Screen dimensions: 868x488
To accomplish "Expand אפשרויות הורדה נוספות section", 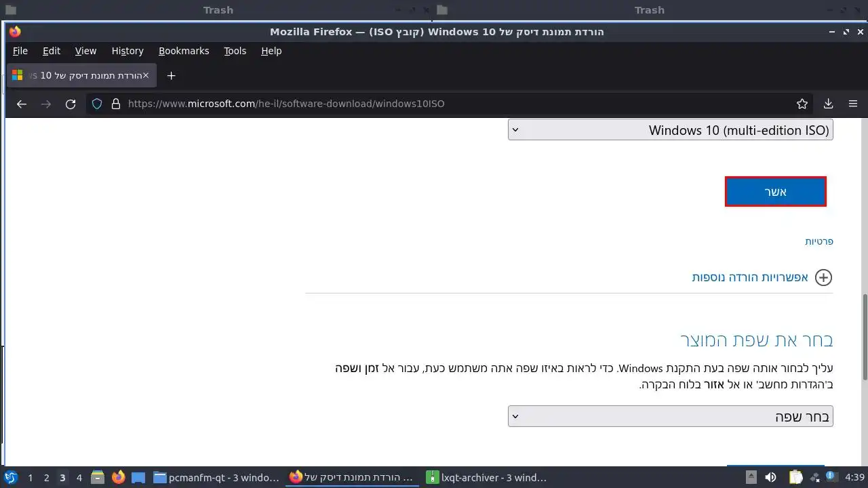I will 762,277.
